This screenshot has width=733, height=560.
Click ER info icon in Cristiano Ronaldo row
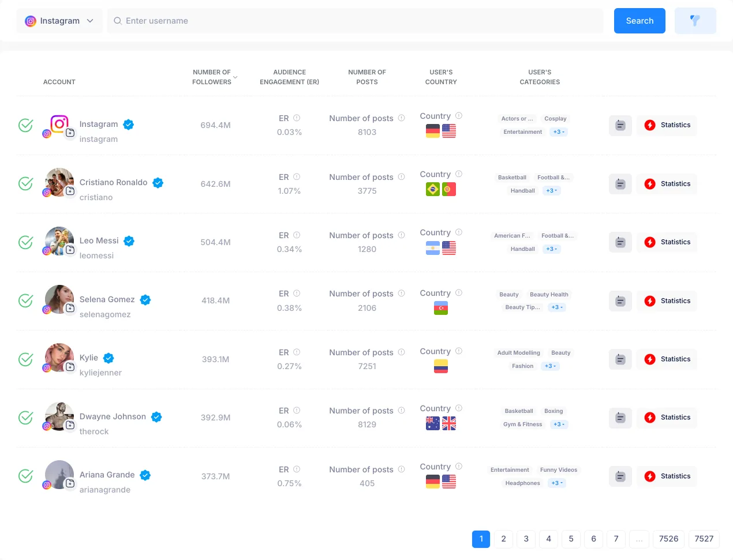[x=297, y=176]
